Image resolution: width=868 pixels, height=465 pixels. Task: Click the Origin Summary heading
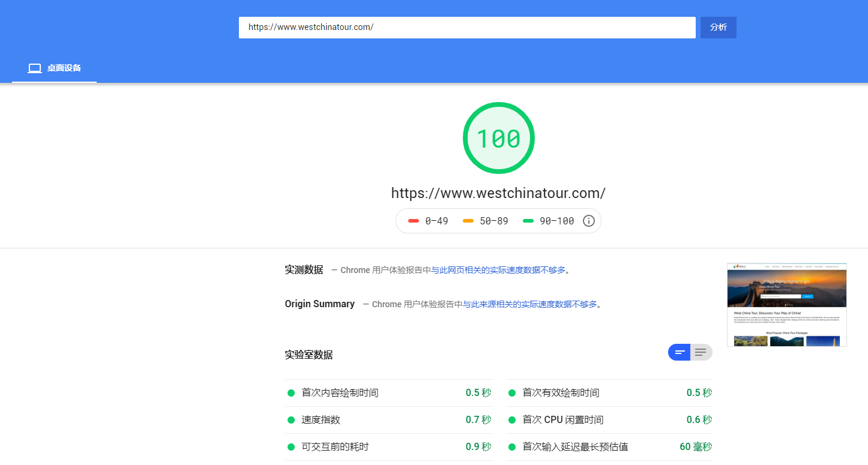pyautogui.click(x=320, y=304)
